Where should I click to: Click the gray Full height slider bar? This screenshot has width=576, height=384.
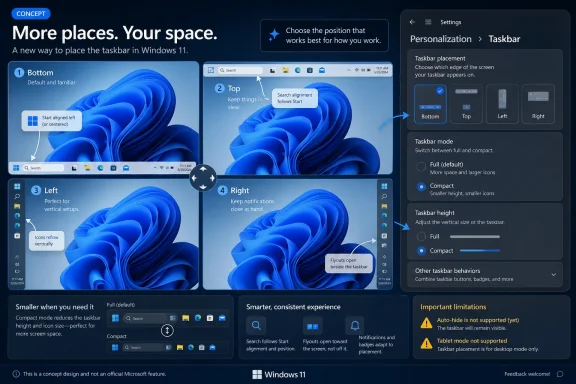point(475,237)
